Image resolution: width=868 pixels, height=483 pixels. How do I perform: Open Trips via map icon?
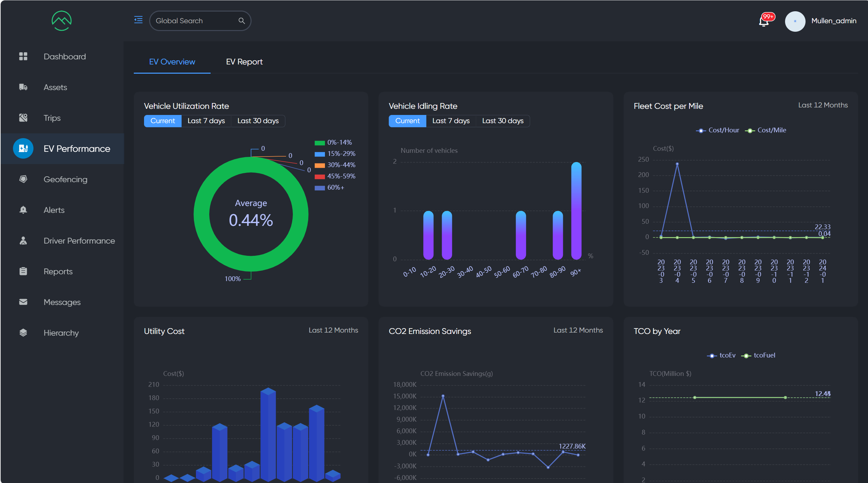click(23, 118)
